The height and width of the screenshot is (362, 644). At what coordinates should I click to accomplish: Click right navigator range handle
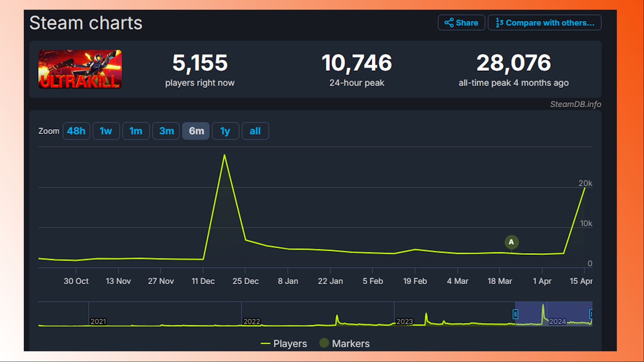click(x=591, y=314)
